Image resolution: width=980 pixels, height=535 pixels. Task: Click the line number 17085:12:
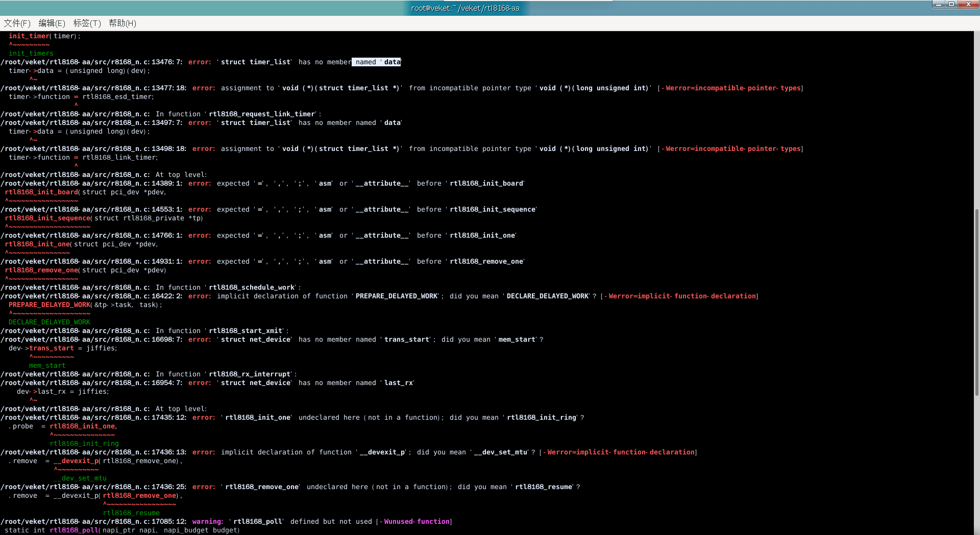(x=169, y=522)
